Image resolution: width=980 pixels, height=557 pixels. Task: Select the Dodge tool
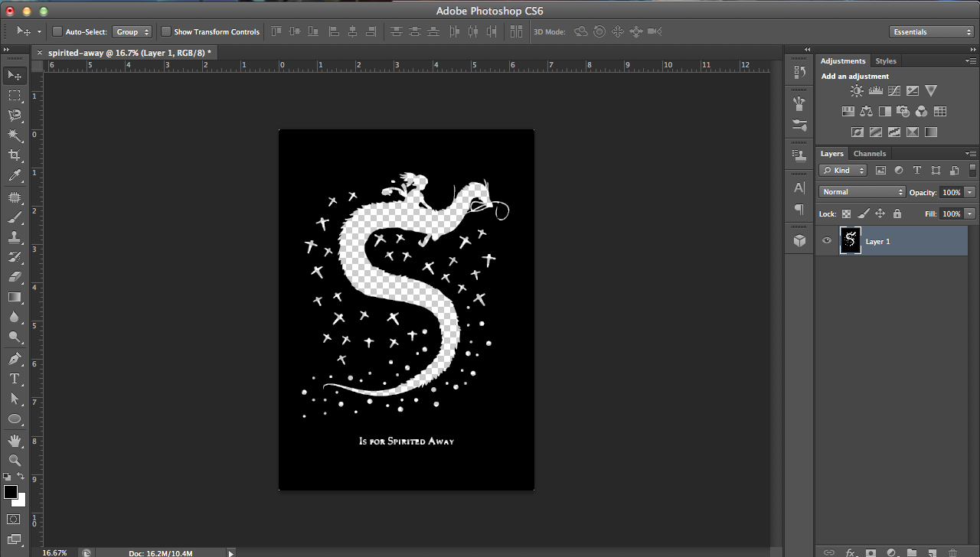(x=15, y=337)
